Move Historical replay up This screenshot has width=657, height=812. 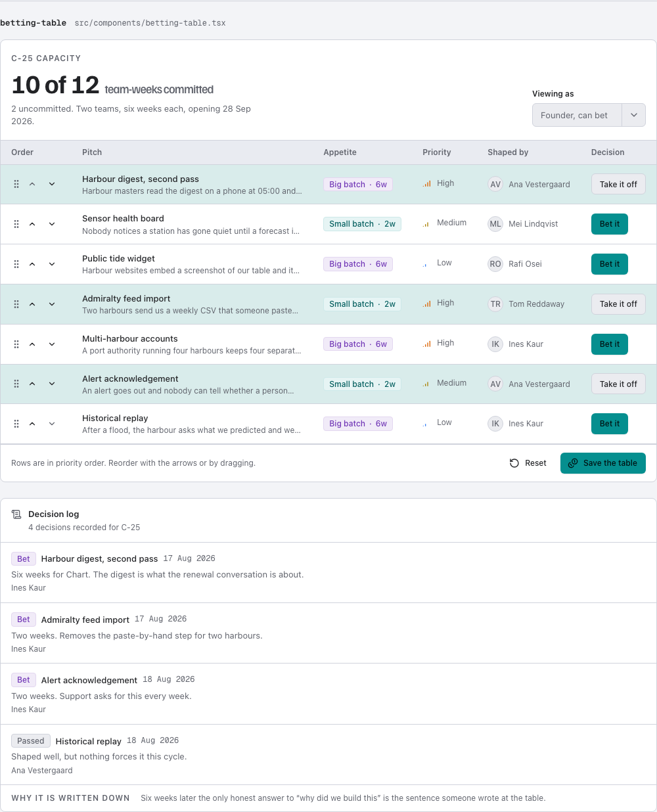(x=32, y=424)
